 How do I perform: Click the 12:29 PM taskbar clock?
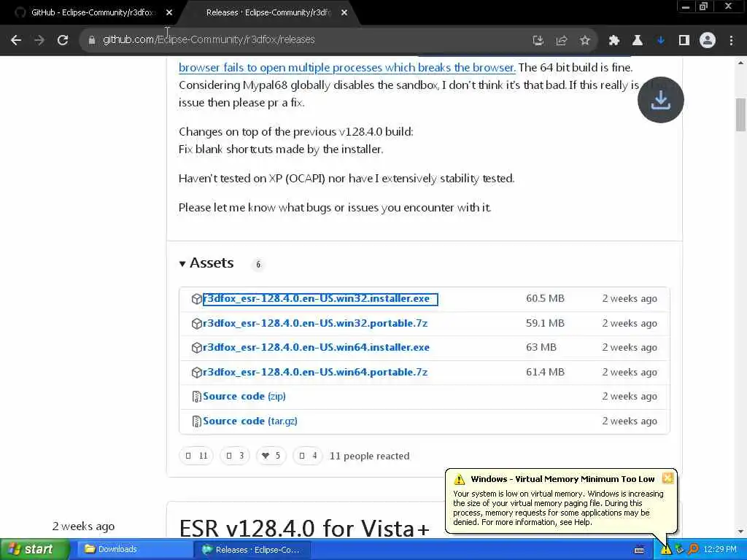[720, 550]
